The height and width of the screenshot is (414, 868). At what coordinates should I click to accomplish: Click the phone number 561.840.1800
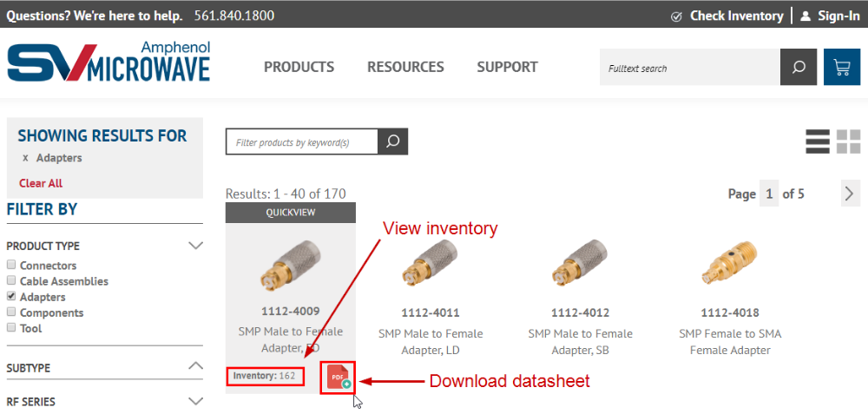pyautogui.click(x=234, y=16)
